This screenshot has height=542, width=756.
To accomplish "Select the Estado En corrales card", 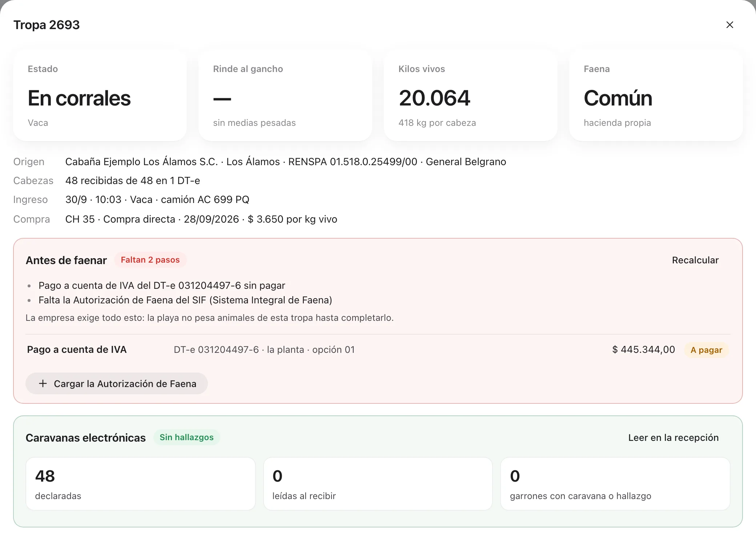I will pyautogui.click(x=100, y=96).
